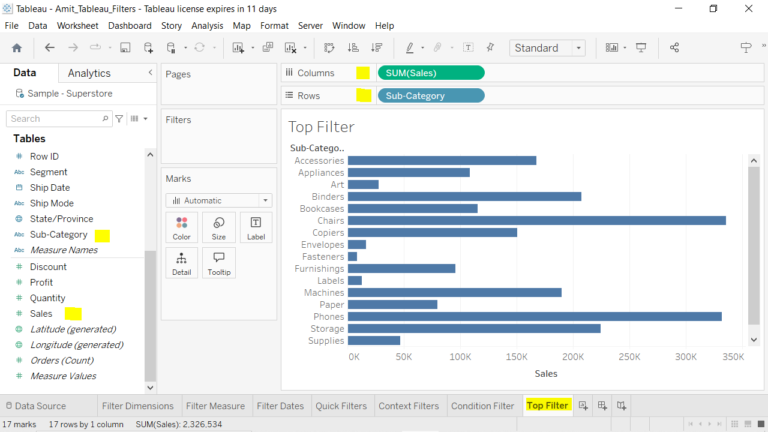768x432 pixels.
Task: Click the Swap rows and columns icon
Action: 329,48
